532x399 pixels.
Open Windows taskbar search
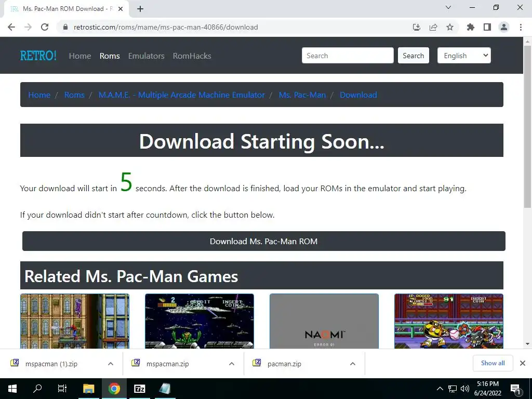click(37, 389)
